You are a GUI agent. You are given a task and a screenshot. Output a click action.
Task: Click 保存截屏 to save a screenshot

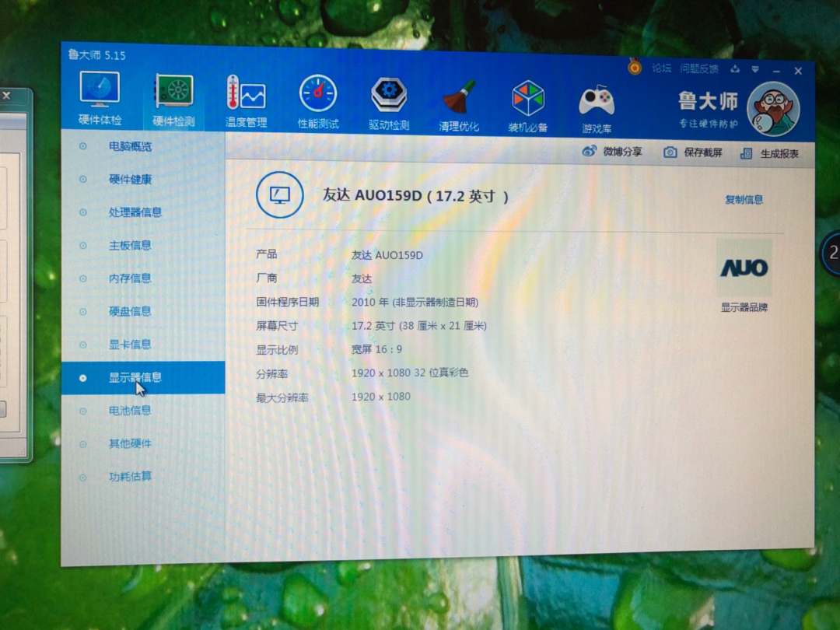click(693, 152)
